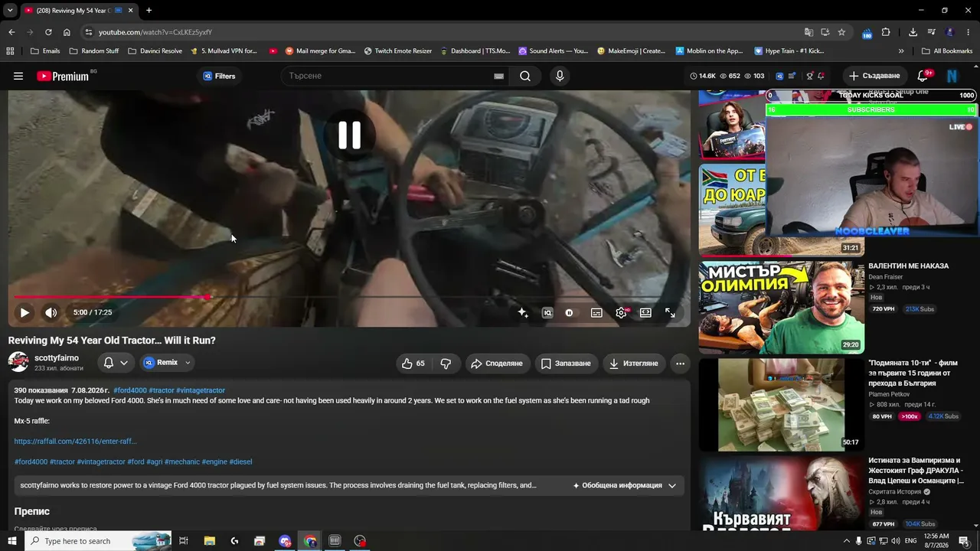Screen dimensions: 980x551
Task: Open the Sound Alerts bookmark
Action: [x=553, y=51]
